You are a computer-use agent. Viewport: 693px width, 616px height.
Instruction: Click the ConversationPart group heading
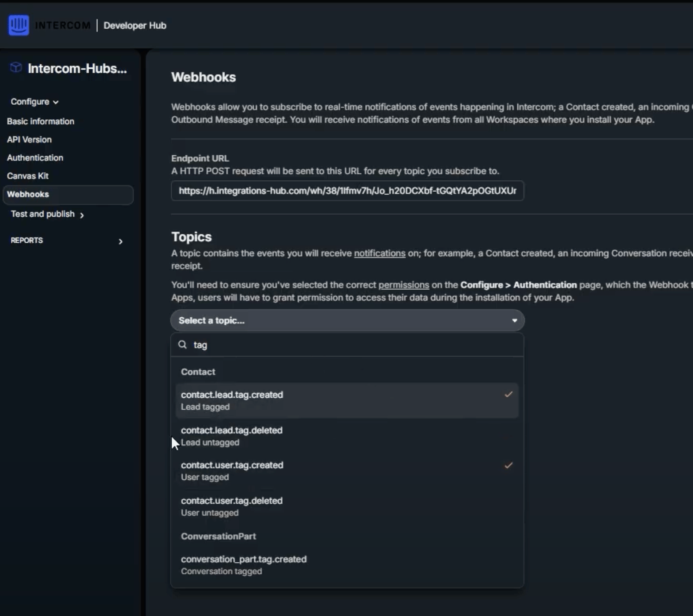coord(218,536)
